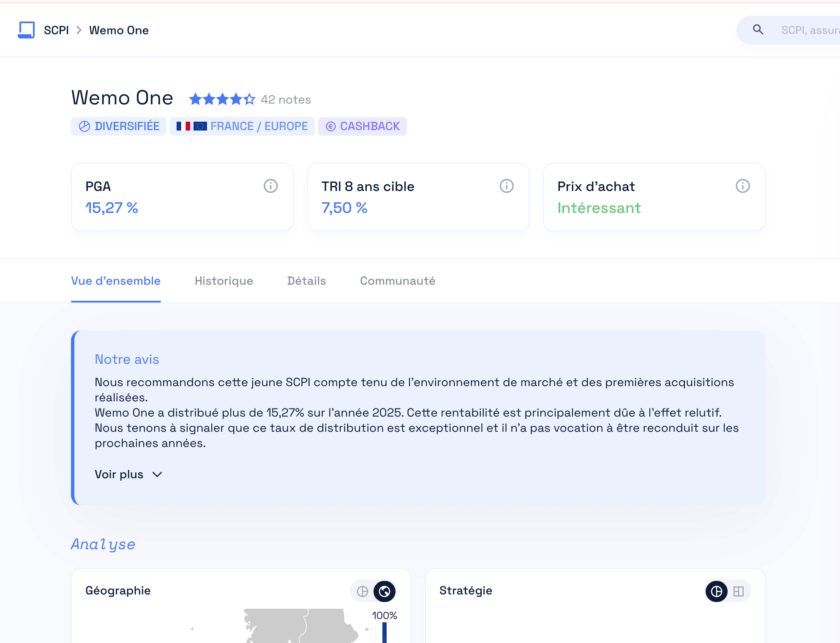The height and width of the screenshot is (643, 840).
Task: Click the search magnifier icon
Action: (758, 30)
